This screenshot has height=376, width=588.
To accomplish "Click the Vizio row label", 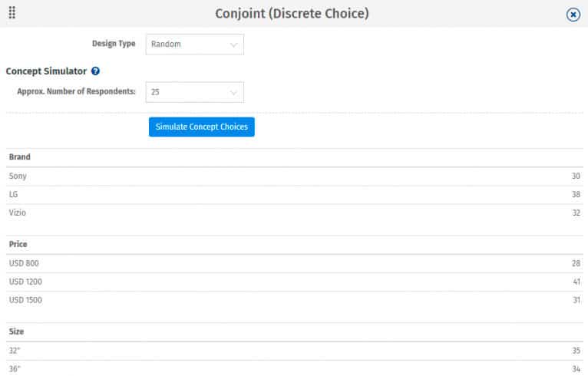I will [17, 213].
